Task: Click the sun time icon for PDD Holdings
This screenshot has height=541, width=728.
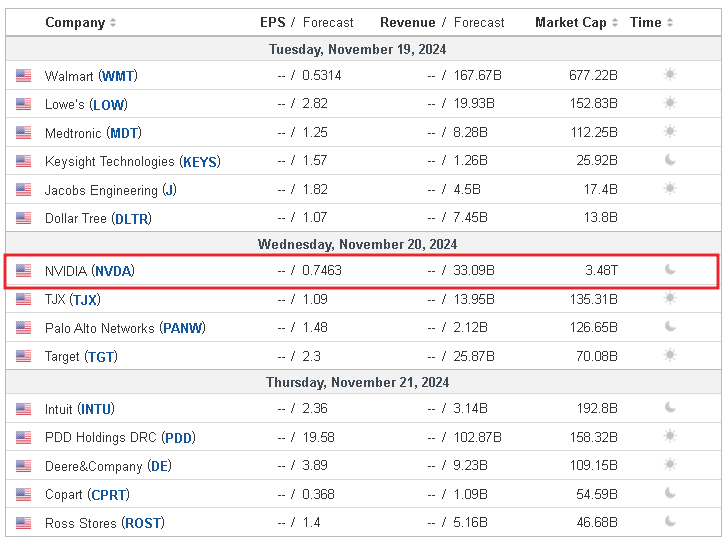Action: coord(670,436)
